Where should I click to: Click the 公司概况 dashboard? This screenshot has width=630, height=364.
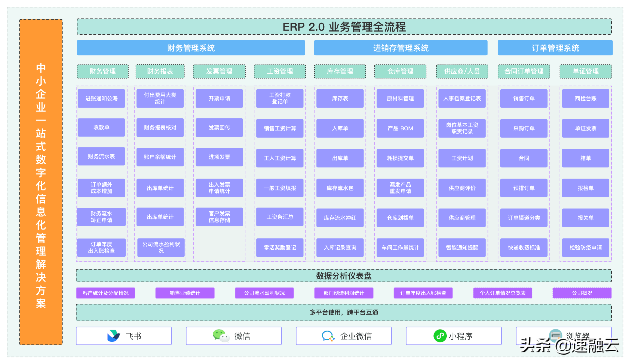tap(582, 293)
